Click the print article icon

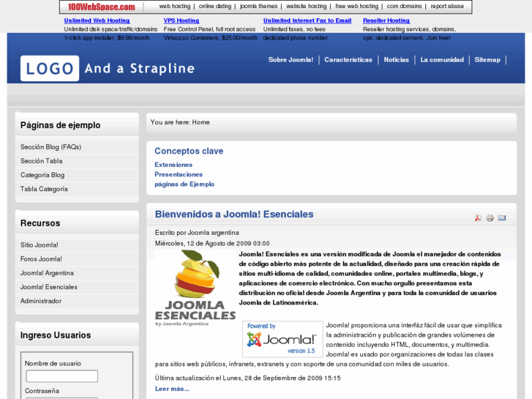(x=490, y=218)
